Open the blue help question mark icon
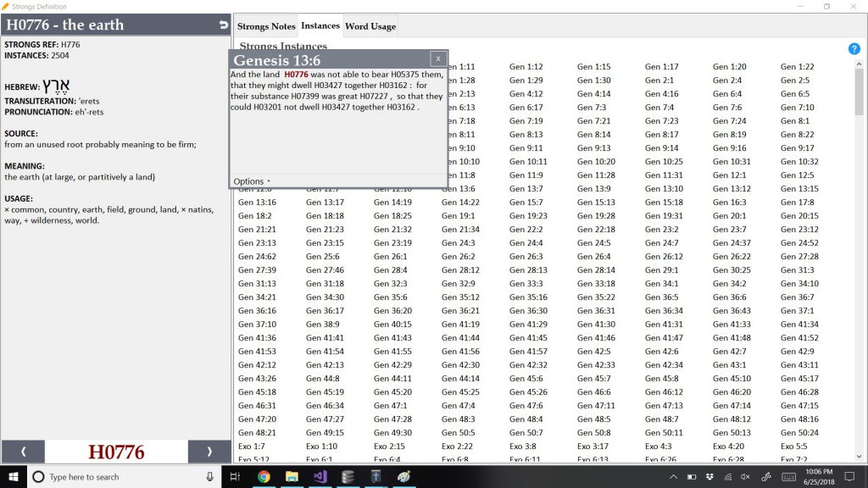 [854, 48]
